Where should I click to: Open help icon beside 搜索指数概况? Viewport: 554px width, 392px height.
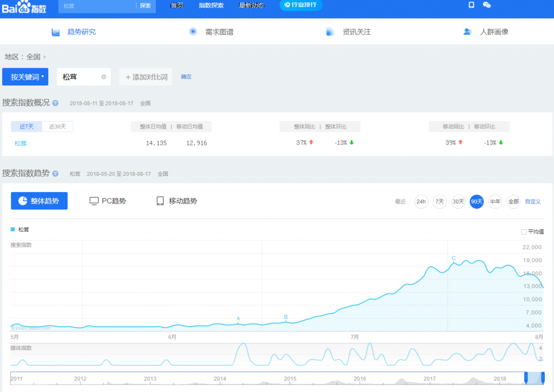tap(56, 103)
